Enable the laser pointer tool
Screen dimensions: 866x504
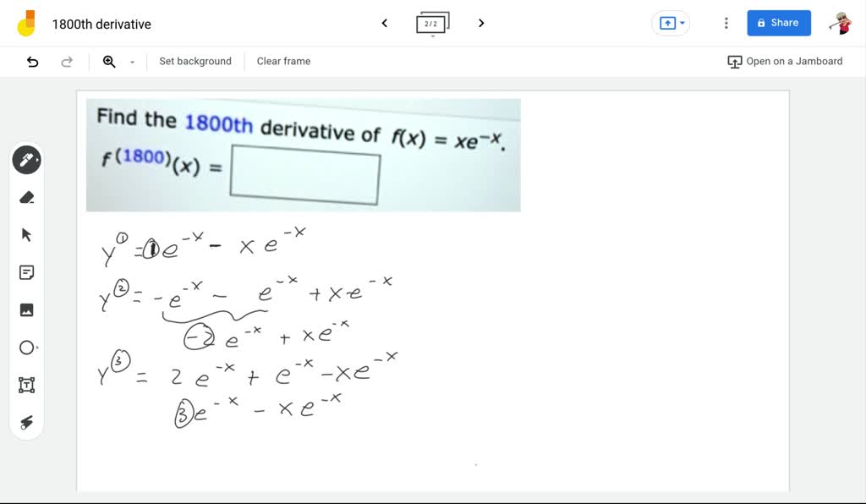(x=26, y=422)
